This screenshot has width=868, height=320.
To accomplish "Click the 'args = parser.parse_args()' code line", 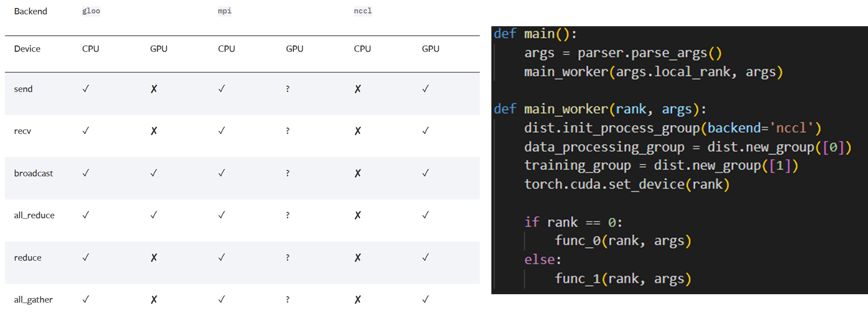I will (623, 53).
